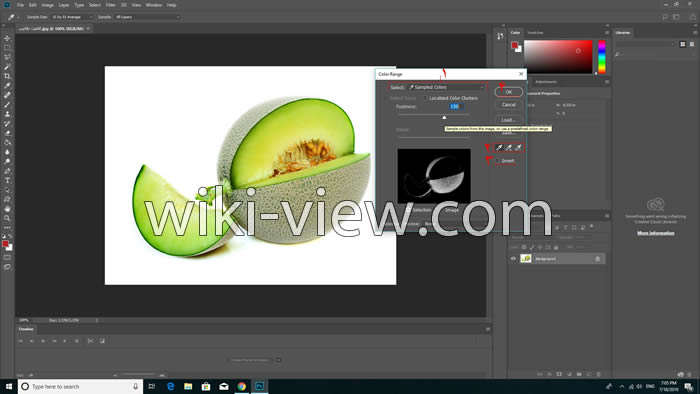Click the Load... button
Viewport: 700px width, 394px height.
click(x=508, y=120)
